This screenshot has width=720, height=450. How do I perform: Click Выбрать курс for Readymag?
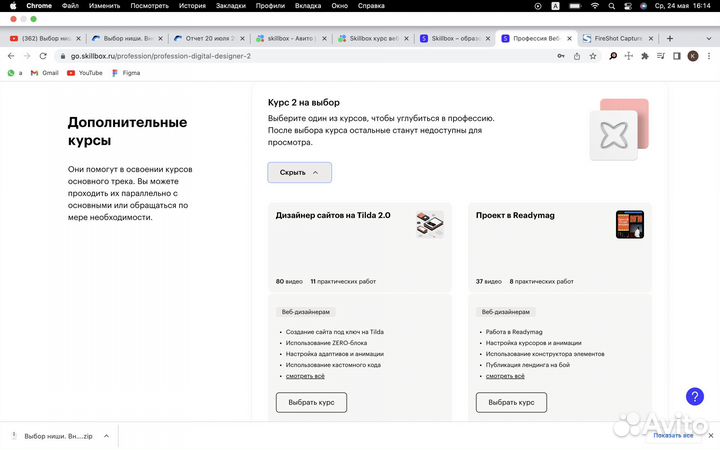pyautogui.click(x=511, y=403)
